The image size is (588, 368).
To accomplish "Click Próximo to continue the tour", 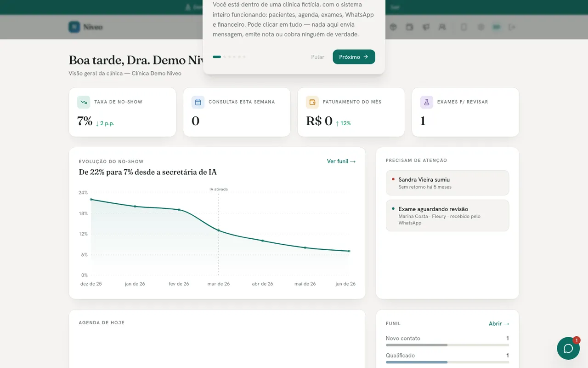I will pos(354,57).
